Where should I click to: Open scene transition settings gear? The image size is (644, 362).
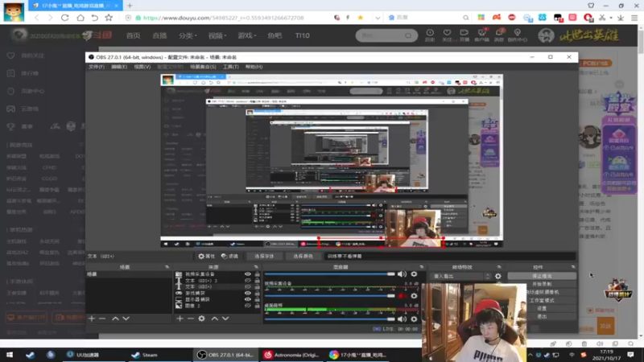[x=497, y=276]
